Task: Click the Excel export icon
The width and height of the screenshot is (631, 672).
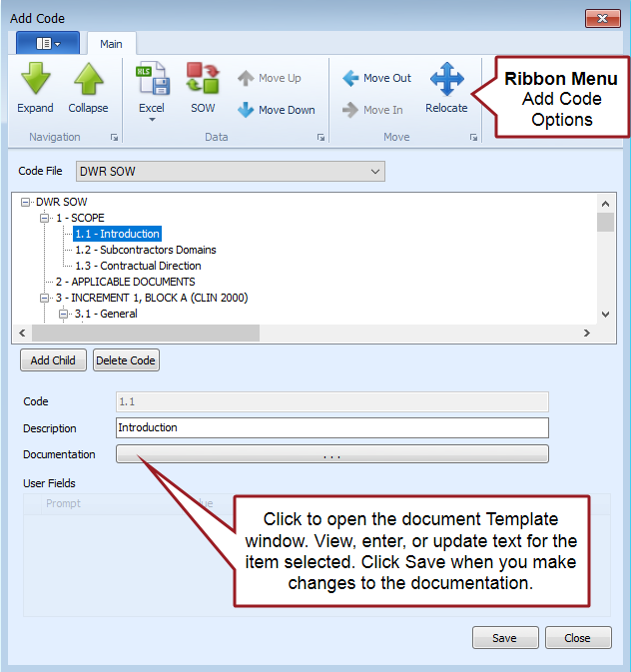Action: [x=152, y=80]
